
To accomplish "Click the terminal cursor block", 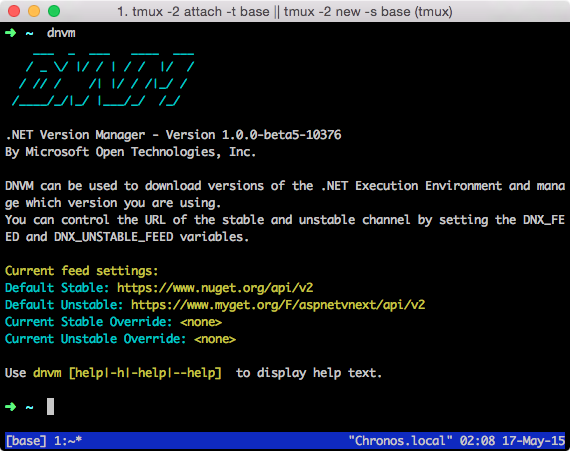I will point(51,406).
